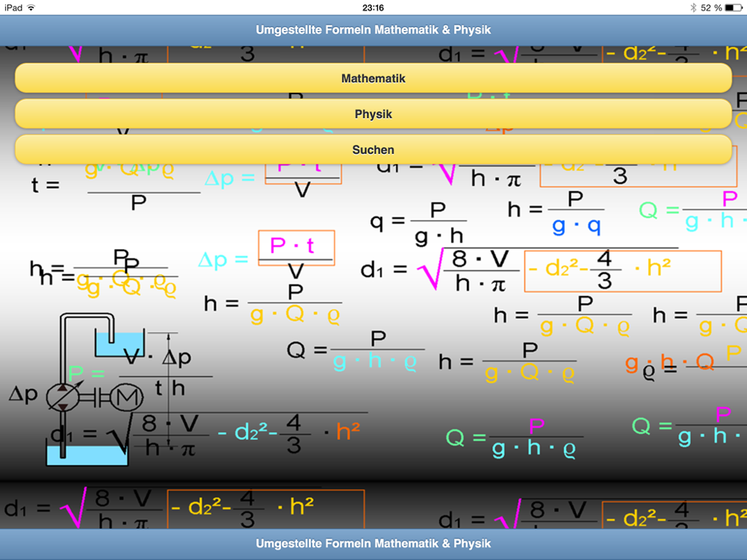Open the Mathematik section
The width and height of the screenshot is (747, 560).
point(373,78)
